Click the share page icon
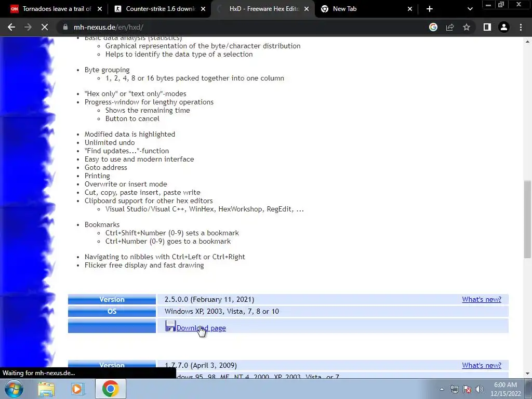This screenshot has width=532, height=399. pos(450,27)
